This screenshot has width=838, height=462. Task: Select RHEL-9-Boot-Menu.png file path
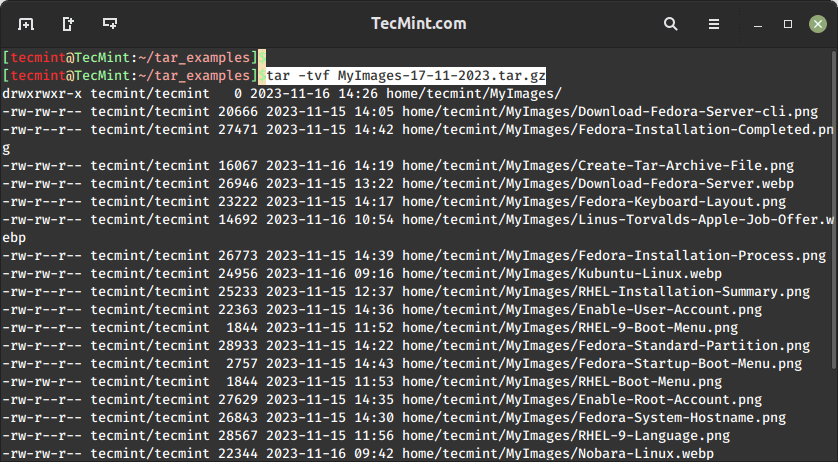click(x=570, y=328)
